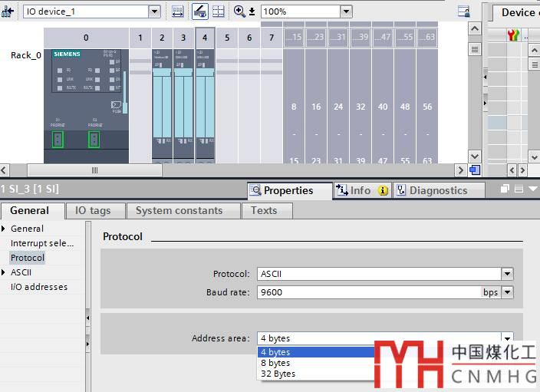Viewport: 540px width, 392px height.
Task: Choose 4 bytes option in list
Action: point(316,352)
